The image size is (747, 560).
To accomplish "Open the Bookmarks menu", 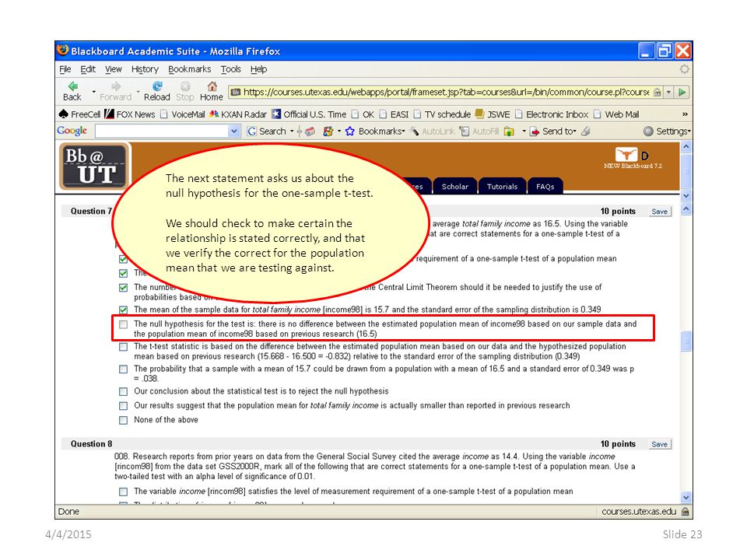I will point(190,69).
